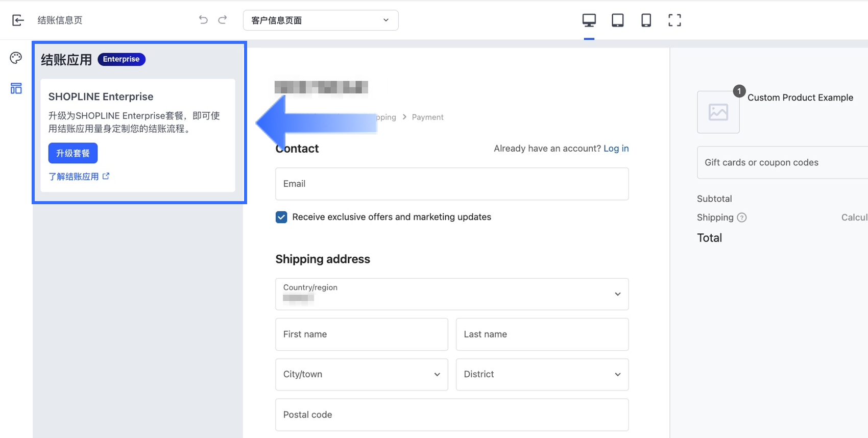Enter fullscreen preview mode
The width and height of the screenshot is (868, 438).
click(674, 20)
